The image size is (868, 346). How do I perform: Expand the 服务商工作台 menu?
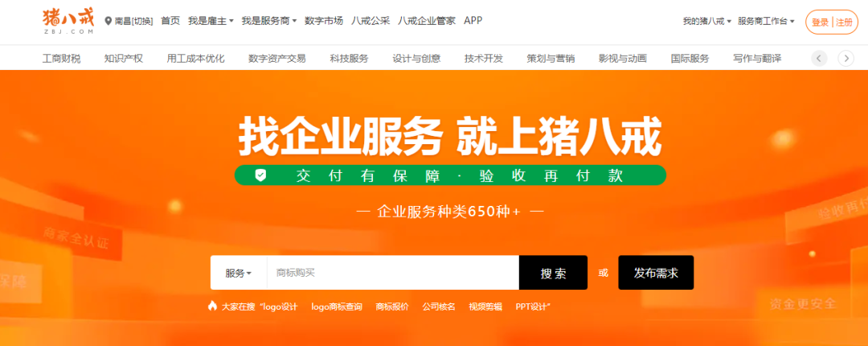(766, 21)
